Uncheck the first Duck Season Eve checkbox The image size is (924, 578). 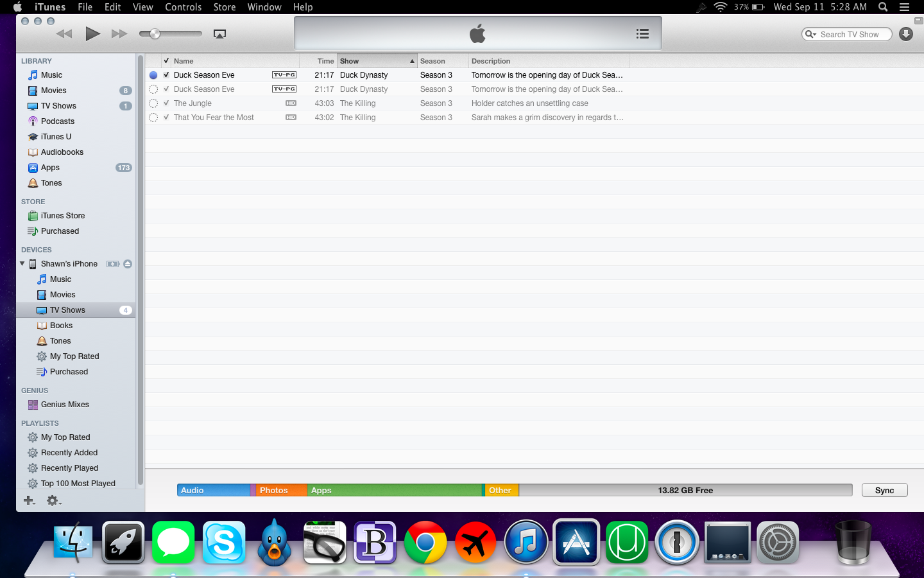[166, 75]
